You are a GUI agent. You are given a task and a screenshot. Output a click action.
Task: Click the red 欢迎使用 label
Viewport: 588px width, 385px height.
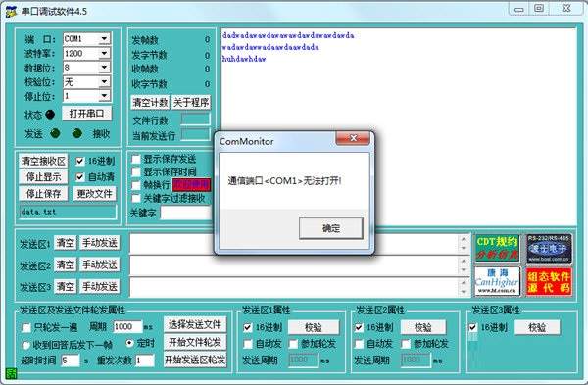click(191, 184)
